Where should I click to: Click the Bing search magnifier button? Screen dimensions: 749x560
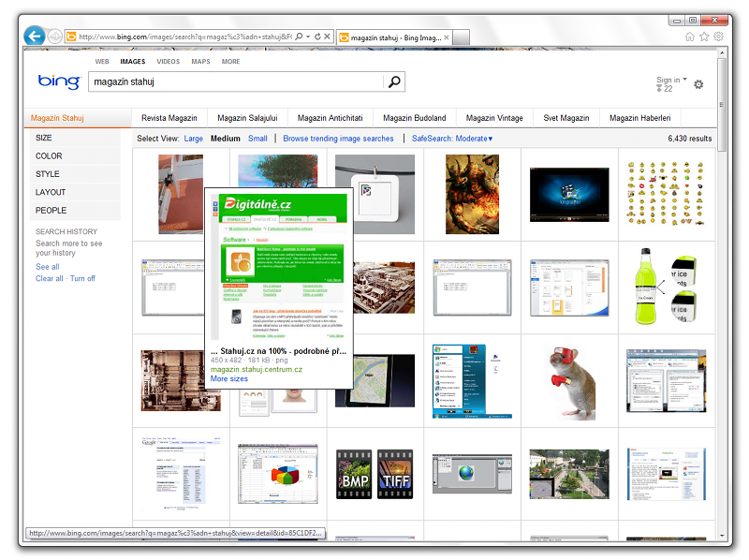[x=394, y=81]
